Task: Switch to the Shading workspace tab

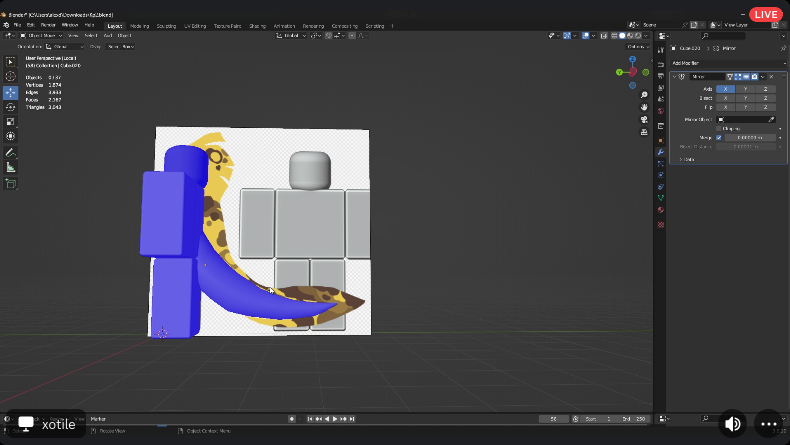Action: point(257,26)
